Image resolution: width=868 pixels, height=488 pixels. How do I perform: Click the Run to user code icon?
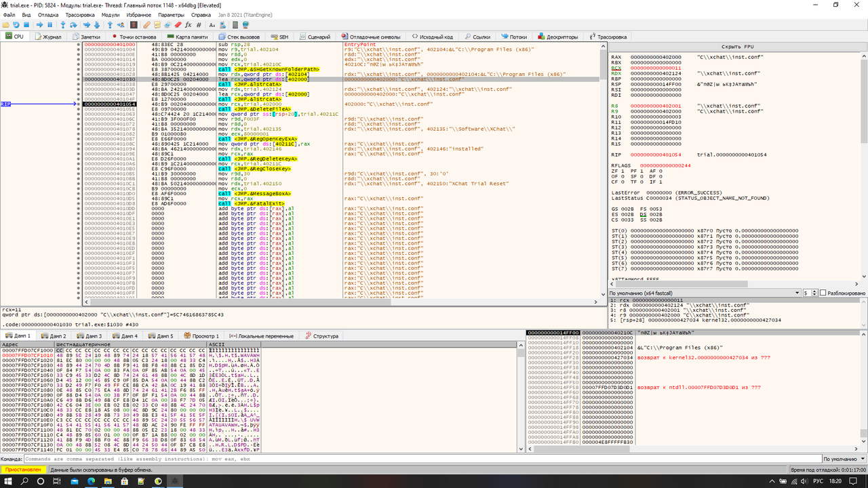[121, 24]
